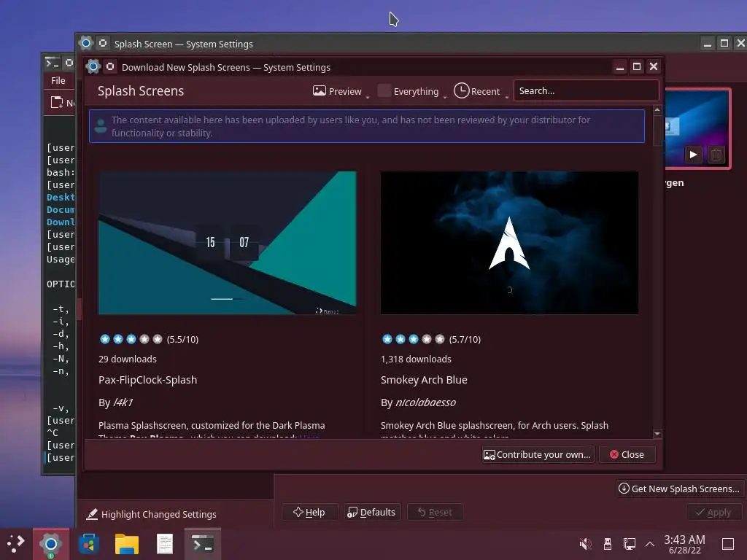
Task: Maximize the Download New Splash Screens dialog
Action: point(636,66)
